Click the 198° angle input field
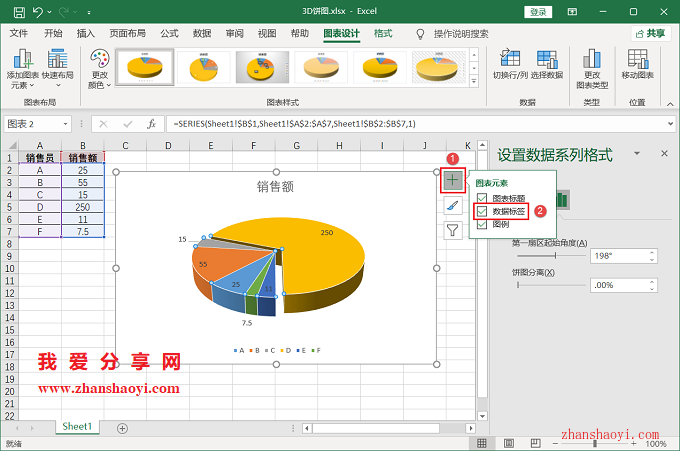 619,256
